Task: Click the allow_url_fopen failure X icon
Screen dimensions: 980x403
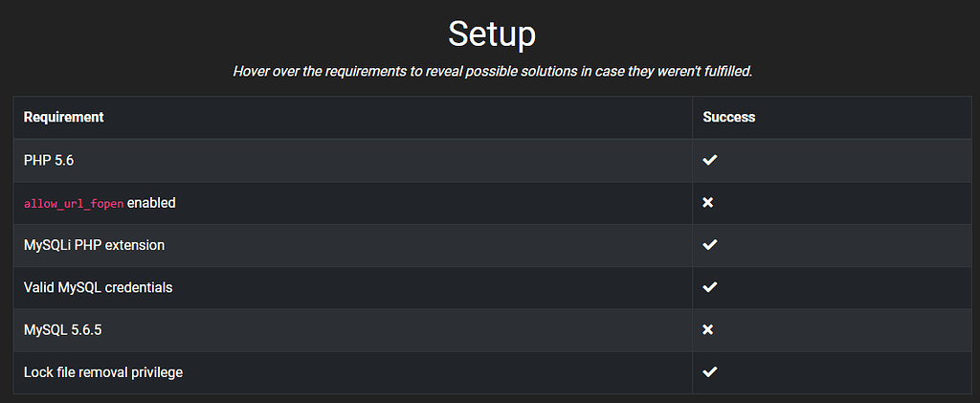Action: [708, 203]
